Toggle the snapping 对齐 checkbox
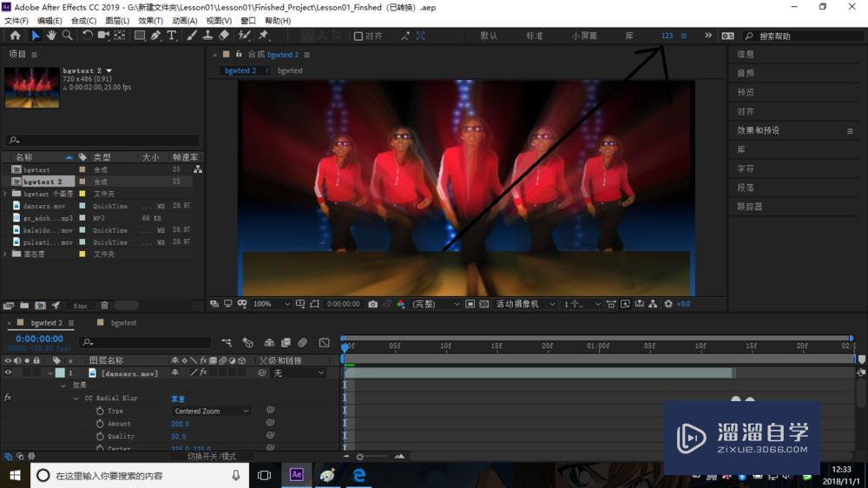Viewport: 868px width, 488px height. pos(358,36)
